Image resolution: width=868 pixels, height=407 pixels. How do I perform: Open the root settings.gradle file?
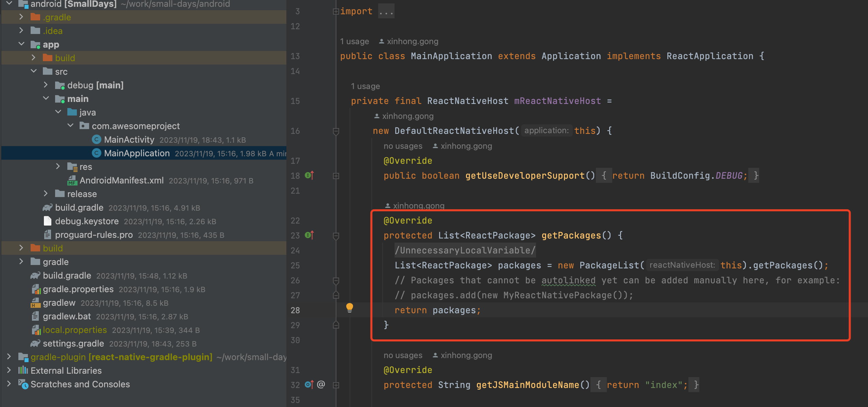coord(73,343)
